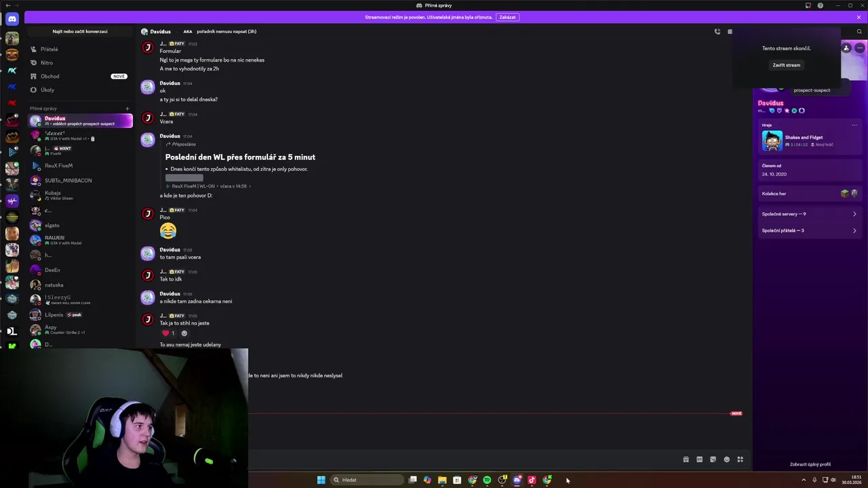Click Zobrazit úplný profil link
Viewport: 868px width, 488px height.
[810, 464]
